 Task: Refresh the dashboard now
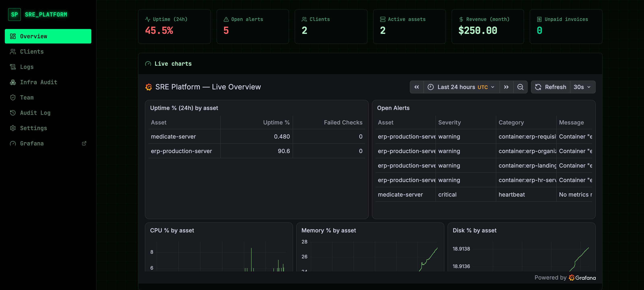pyautogui.click(x=550, y=87)
